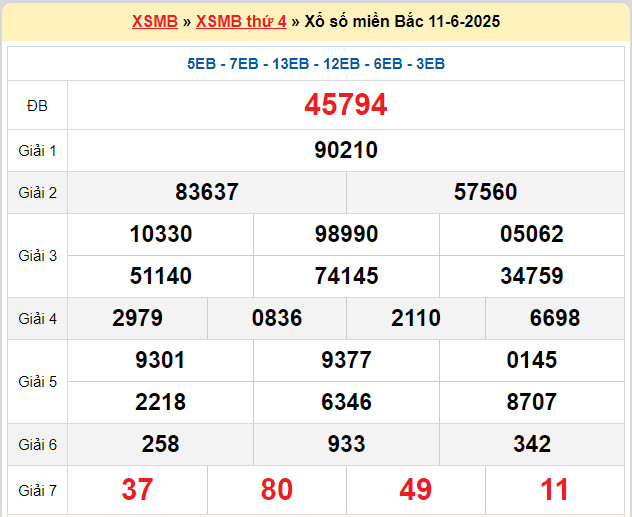This screenshot has width=632, height=517.
Task: Select fifth prize number 9301
Action: (x=160, y=360)
